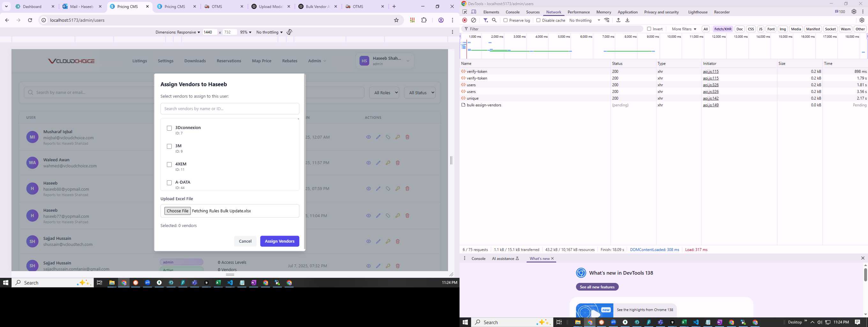Open the DevTools drawer three-dot menu
Viewport: 868px width, 327px height.
tap(465, 258)
